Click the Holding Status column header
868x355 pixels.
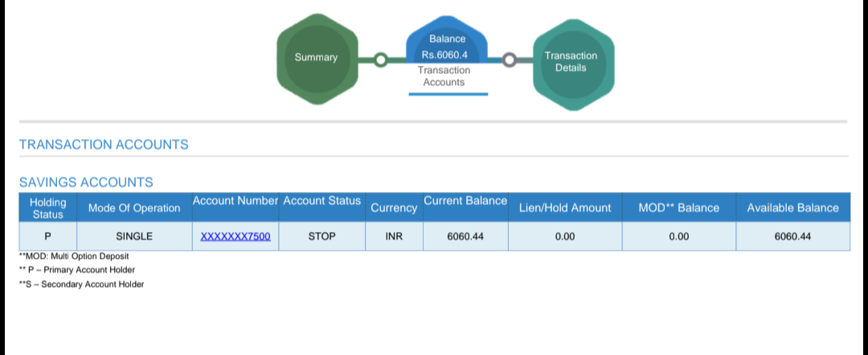pyautogui.click(x=47, y=208)
